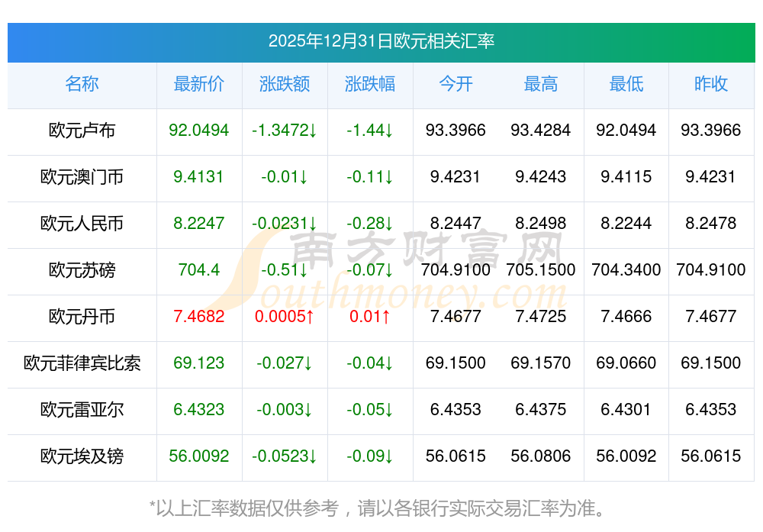
Task: Select high value 9.4243
Action: 541,176
